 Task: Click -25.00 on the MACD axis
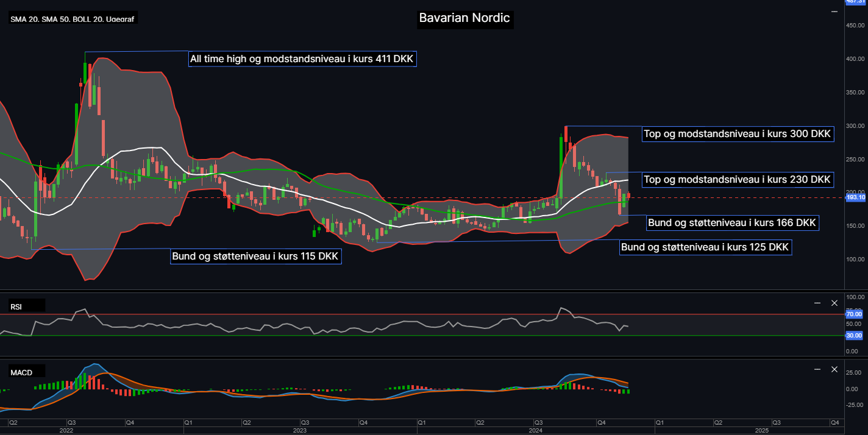point(855,405)
